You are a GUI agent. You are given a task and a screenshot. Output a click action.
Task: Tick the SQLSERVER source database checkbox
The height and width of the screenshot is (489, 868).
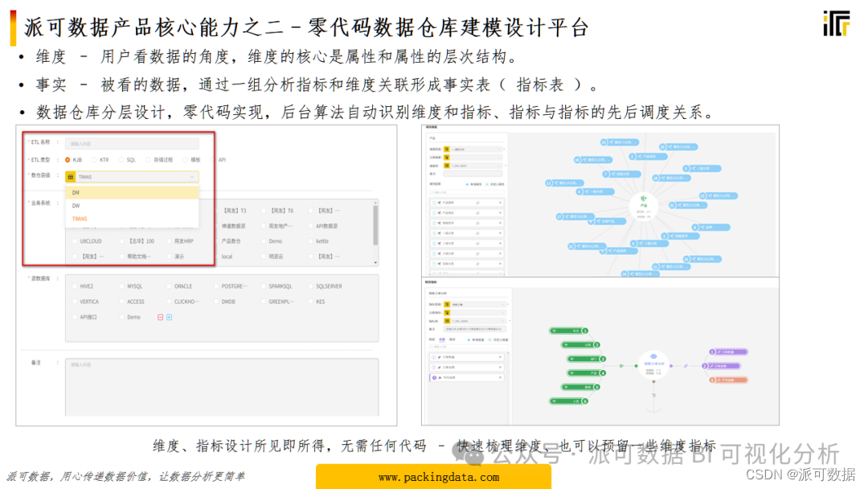(310, 286)
